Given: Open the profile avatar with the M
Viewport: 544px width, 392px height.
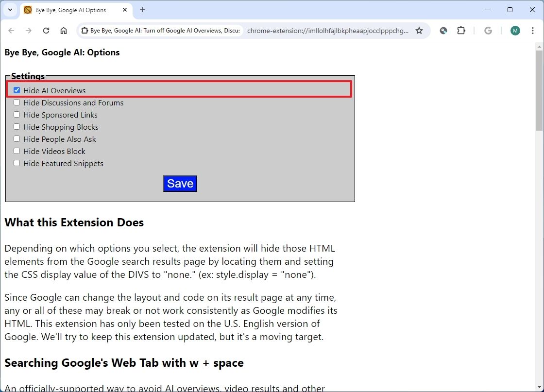Looking at the screenshot, I should pyautogui.click(x=515, y=30).
